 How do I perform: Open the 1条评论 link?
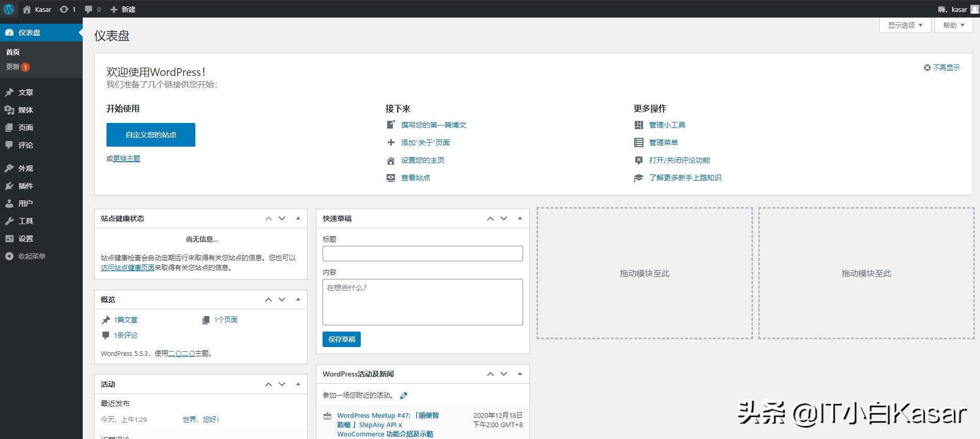(x=126, y=335)
